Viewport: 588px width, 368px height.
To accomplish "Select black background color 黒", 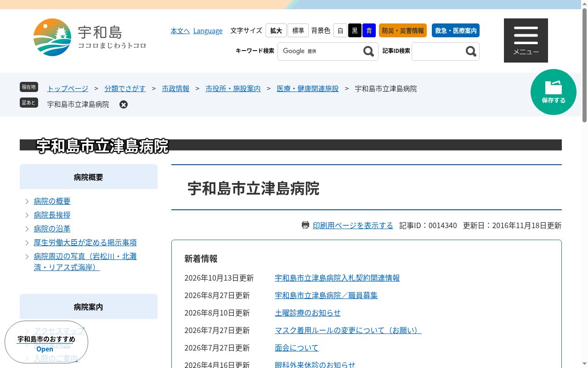I will coord(355,31).
